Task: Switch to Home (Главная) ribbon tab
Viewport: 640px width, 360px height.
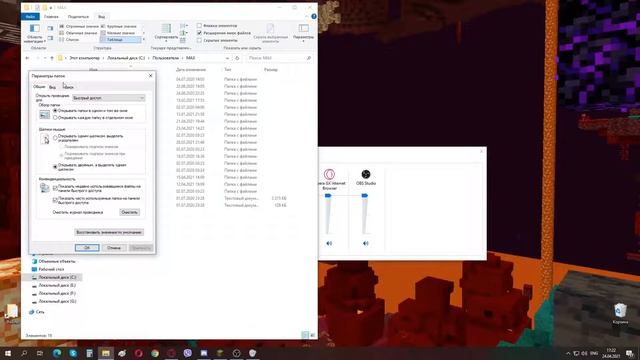Action: (51, 16)
